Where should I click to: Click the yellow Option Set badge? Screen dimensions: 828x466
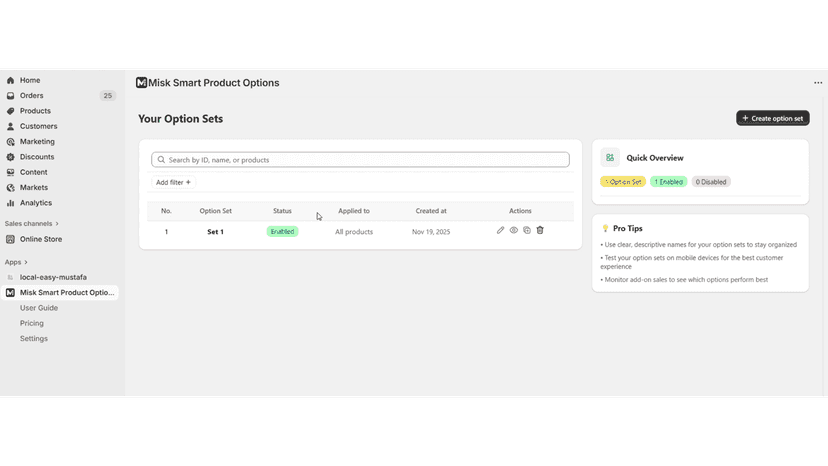point(623,182)
